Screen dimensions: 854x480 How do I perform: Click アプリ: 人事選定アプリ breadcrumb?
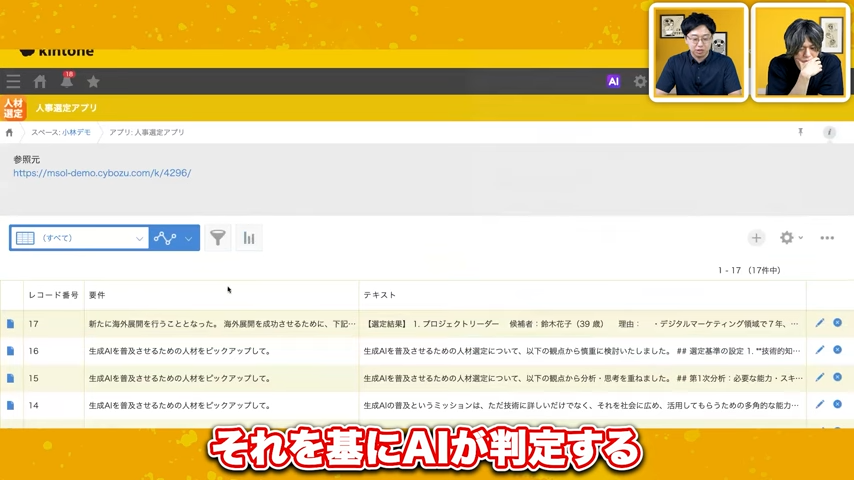pos(147,132)
